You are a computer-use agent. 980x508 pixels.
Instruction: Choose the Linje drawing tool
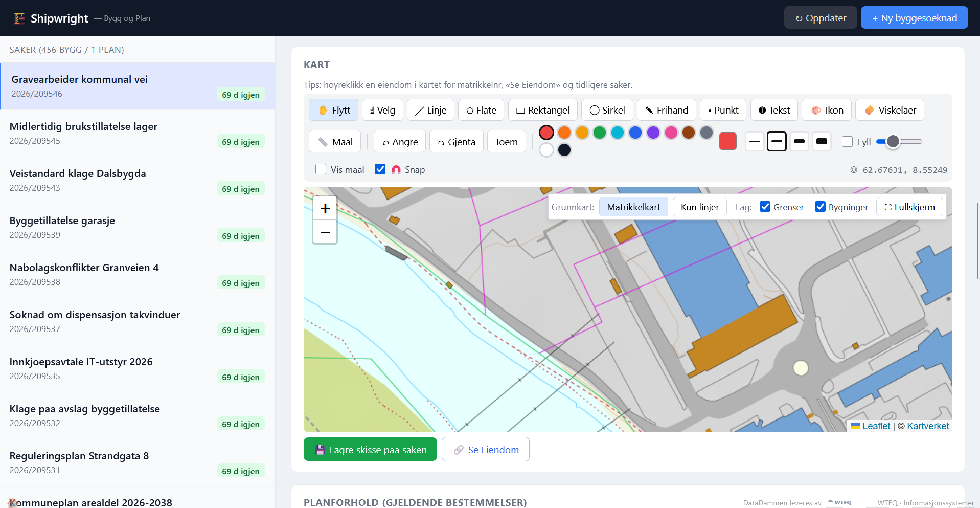tap(430, 110)
